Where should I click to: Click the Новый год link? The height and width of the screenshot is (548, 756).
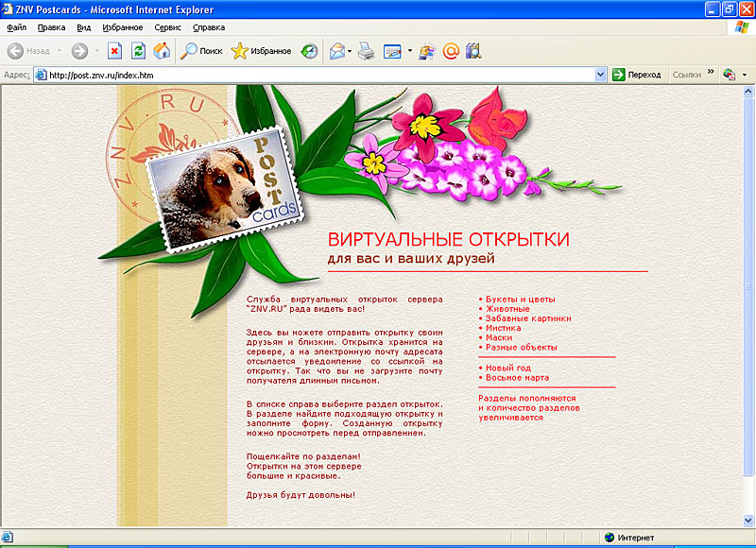(x=508, y=368)
